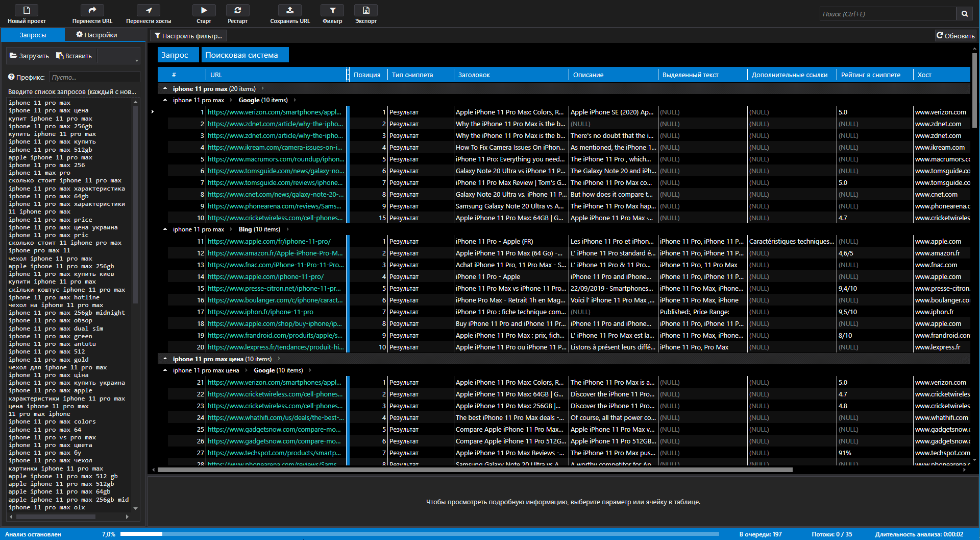Click the query list scroll-right arrow

127,516
